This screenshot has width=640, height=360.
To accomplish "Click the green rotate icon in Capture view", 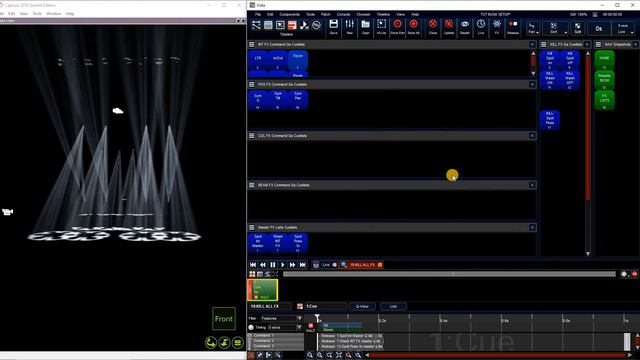I will (x=211, y=342).
